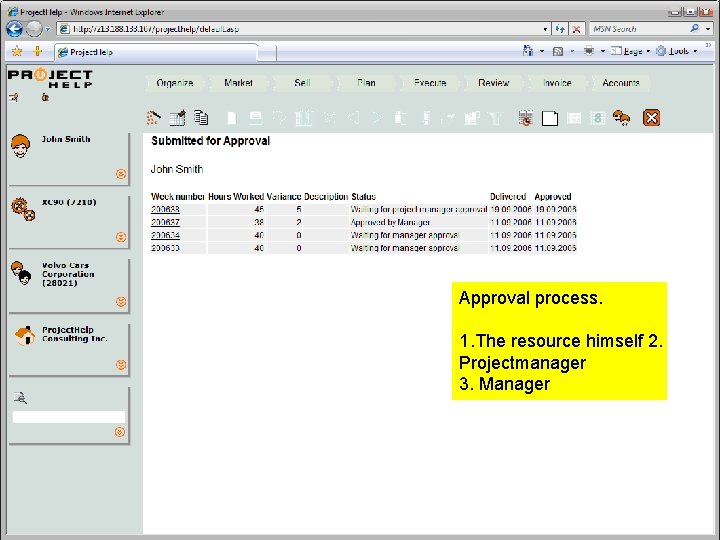Click the sidebar search text field
720x540 pixels.
pos(69,417)
